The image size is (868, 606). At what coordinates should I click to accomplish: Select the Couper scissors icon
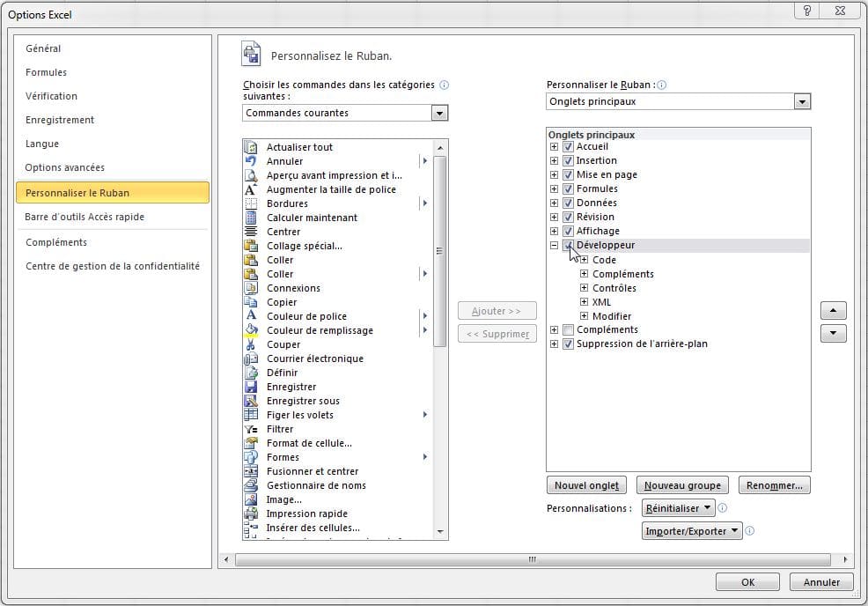[x=251, y=344]
